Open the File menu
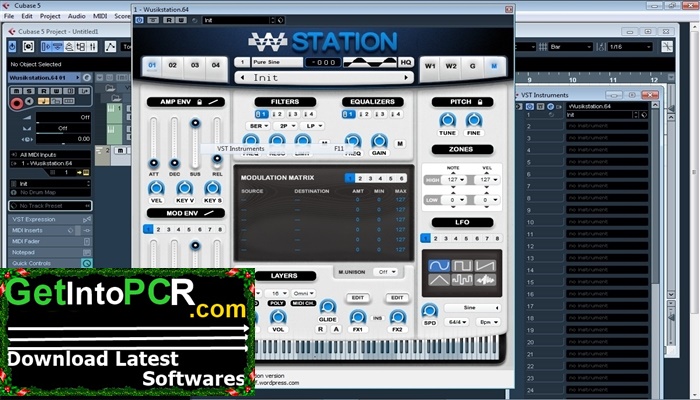 tap(8, 16)
